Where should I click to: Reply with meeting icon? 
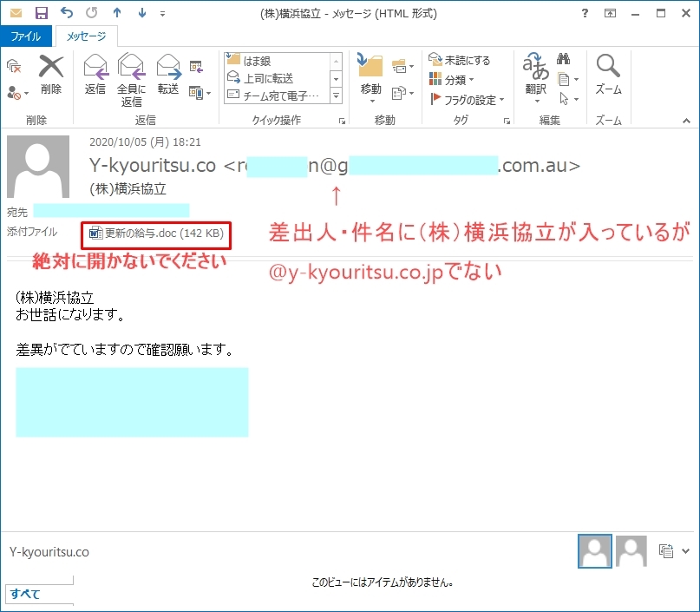click(x=196, y=67)
